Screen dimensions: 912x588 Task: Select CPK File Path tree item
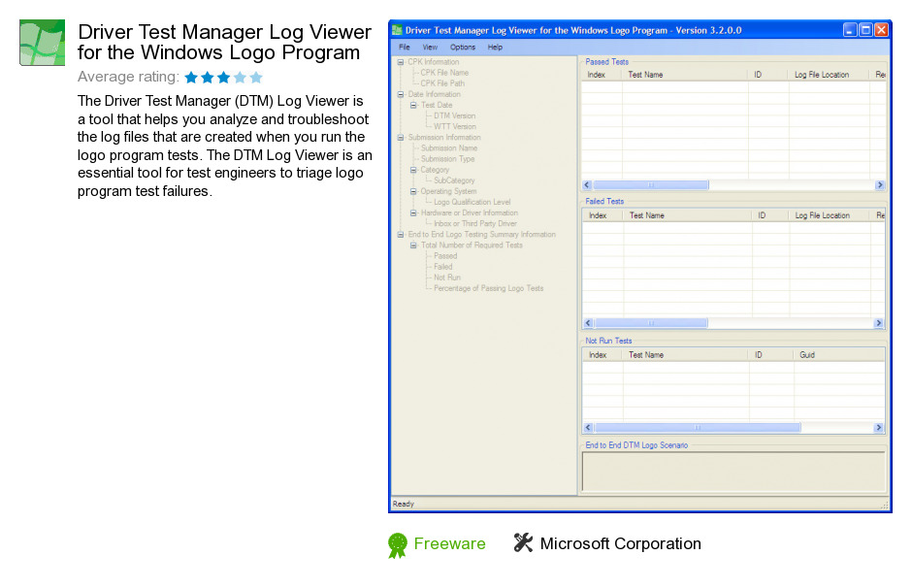442,83
